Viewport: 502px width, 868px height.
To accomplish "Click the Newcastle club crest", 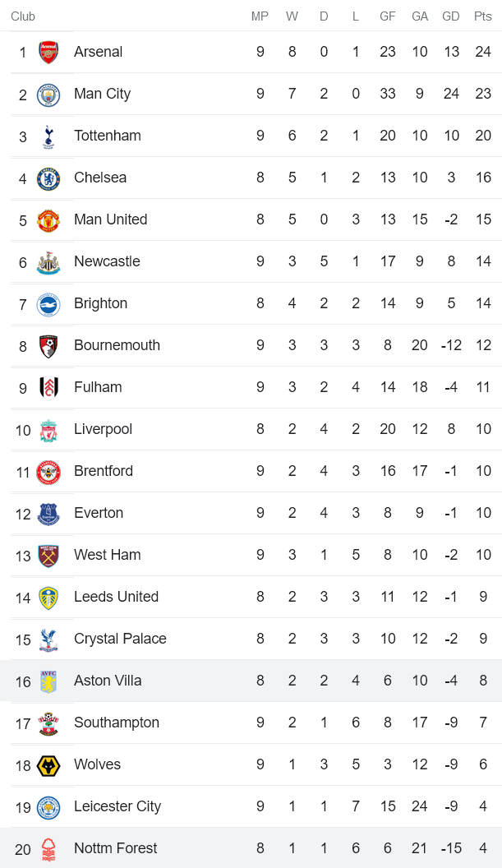I will tap(48, 262).
